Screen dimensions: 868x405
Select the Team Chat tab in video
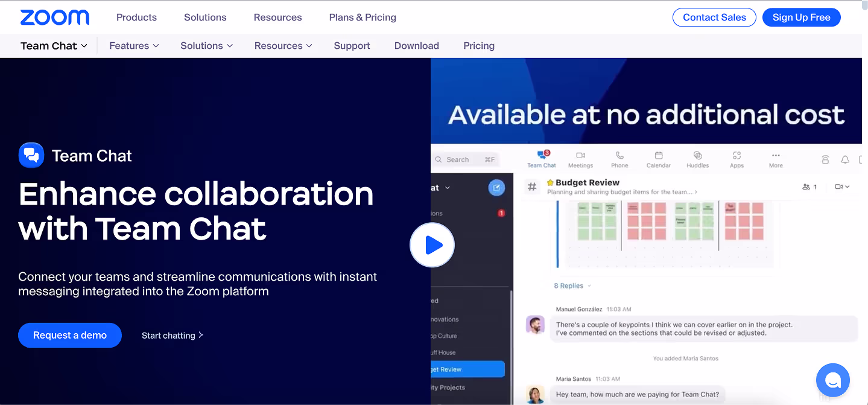click(x=541, y=159)
